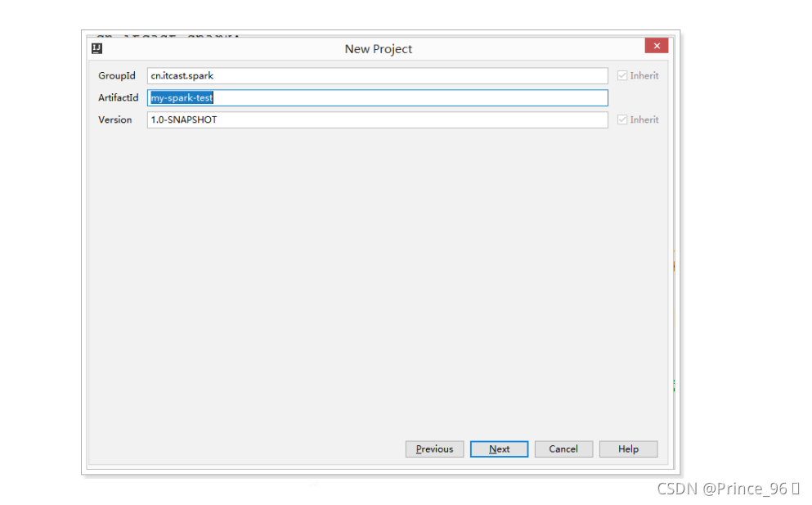Click the Version label

(x=115, y=119)
